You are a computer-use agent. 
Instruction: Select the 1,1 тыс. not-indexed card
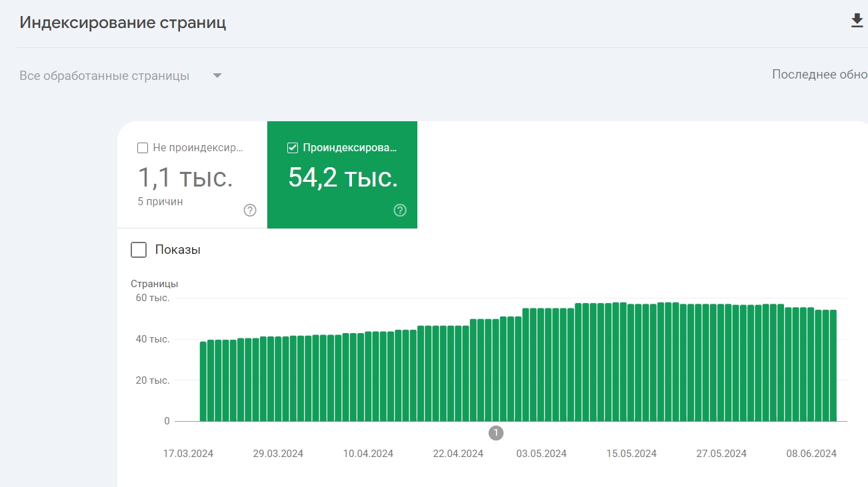click(192, 175)
